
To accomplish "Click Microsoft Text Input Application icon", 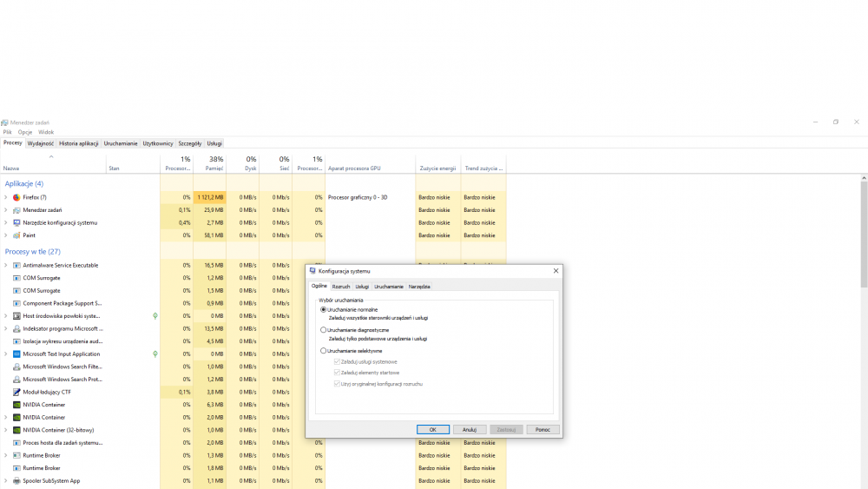I will [x=16, y=354].
